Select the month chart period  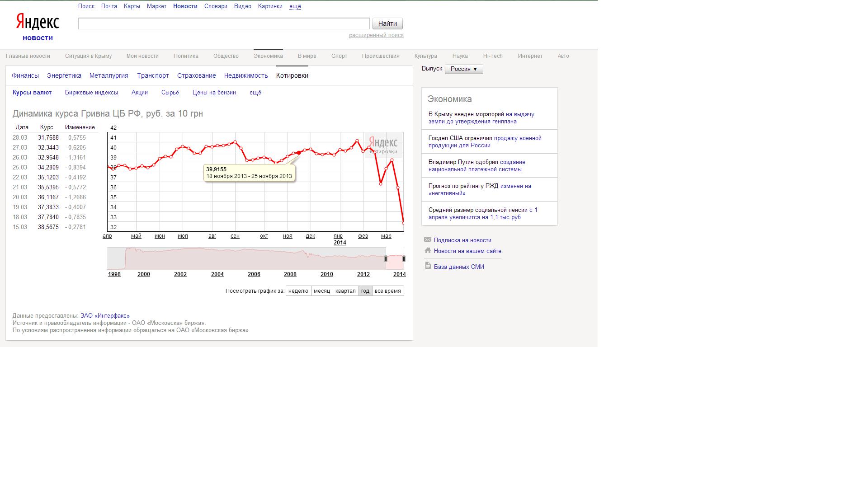[x=322, y=291]
